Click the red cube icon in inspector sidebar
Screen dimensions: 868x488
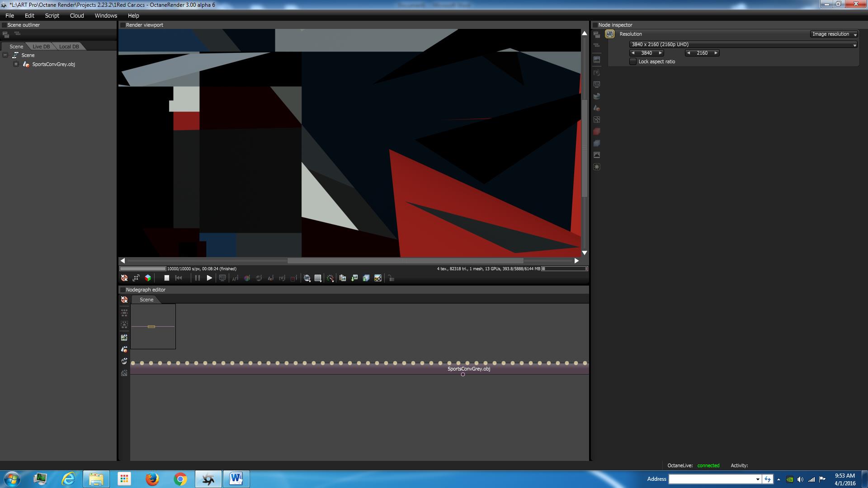[x=597, y=131]
